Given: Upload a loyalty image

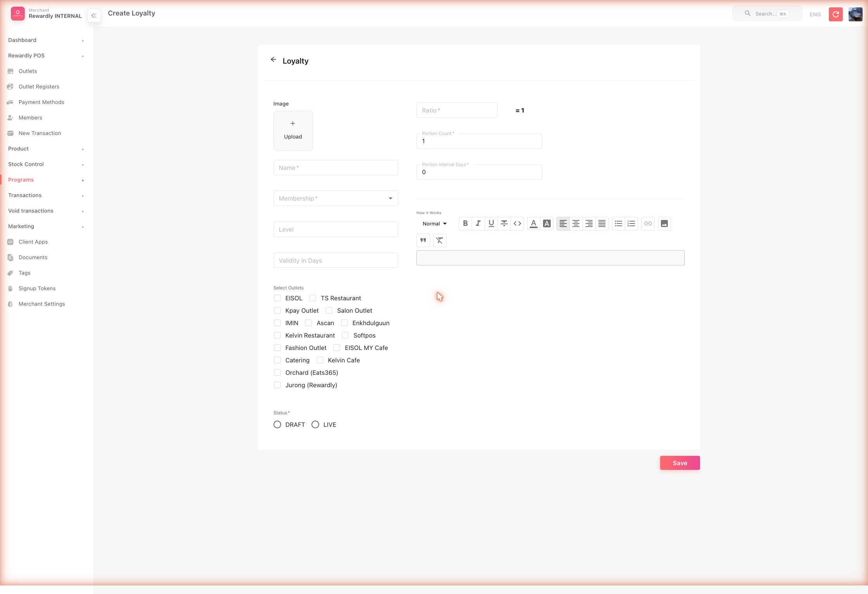Looking at the screenshot, I should pyautogui.click(x=293, y=131).
